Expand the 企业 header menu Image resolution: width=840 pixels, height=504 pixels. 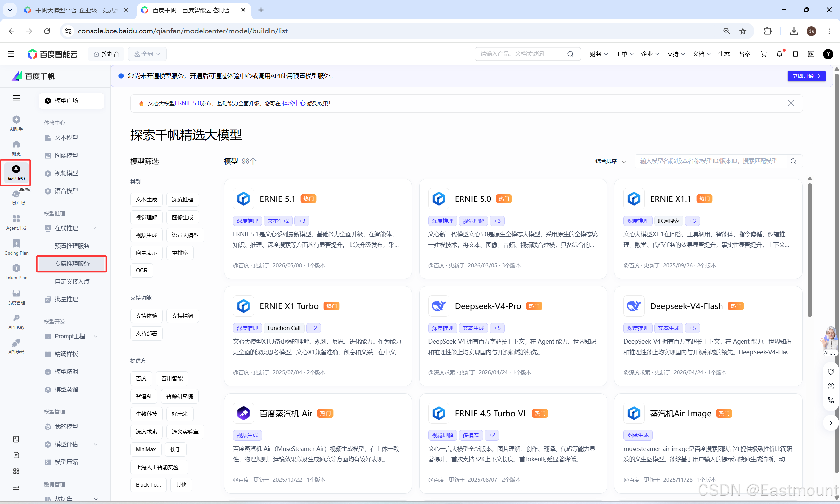tap(650, 54)
